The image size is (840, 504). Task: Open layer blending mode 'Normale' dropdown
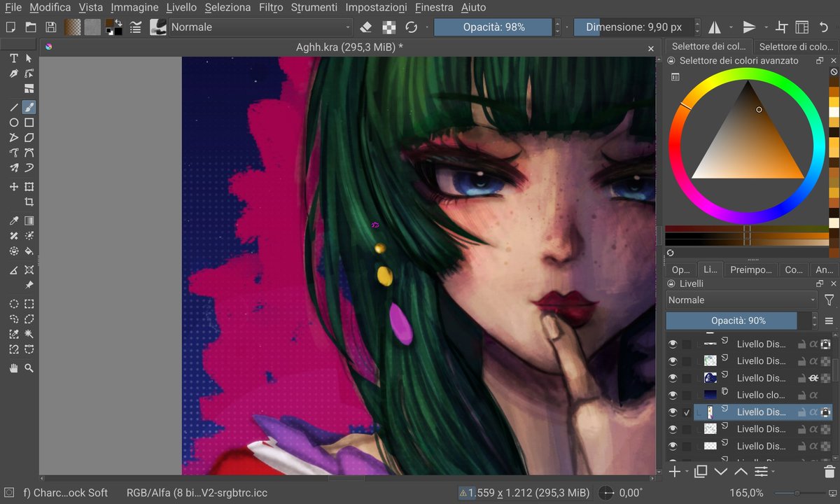[741, 300]
